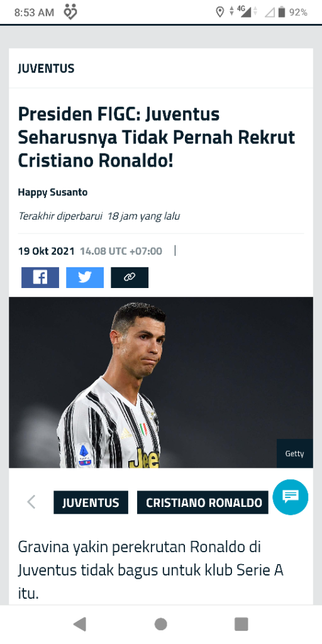
Task: Share article on Twitter
Action: point(85,277)
